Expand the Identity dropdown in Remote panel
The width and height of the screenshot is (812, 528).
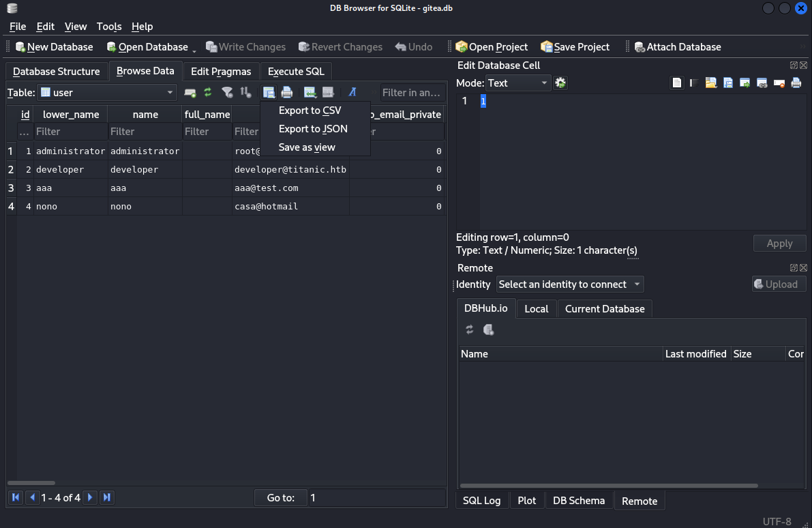570,284
